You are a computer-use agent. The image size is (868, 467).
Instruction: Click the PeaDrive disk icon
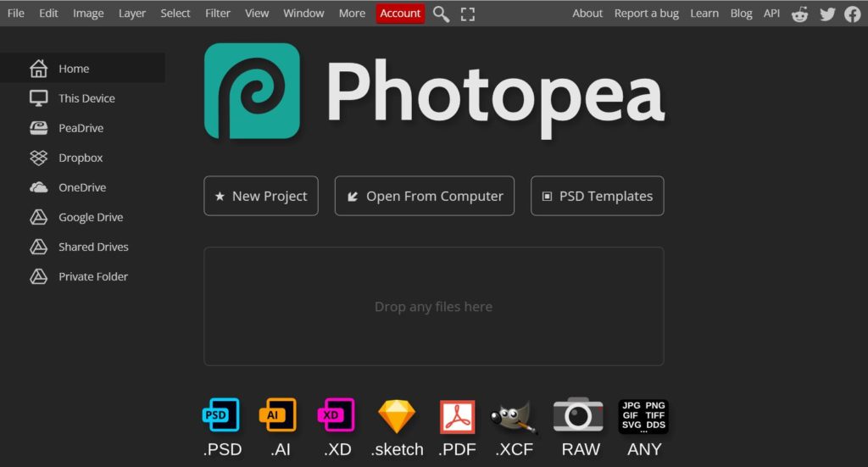(39, 128)
